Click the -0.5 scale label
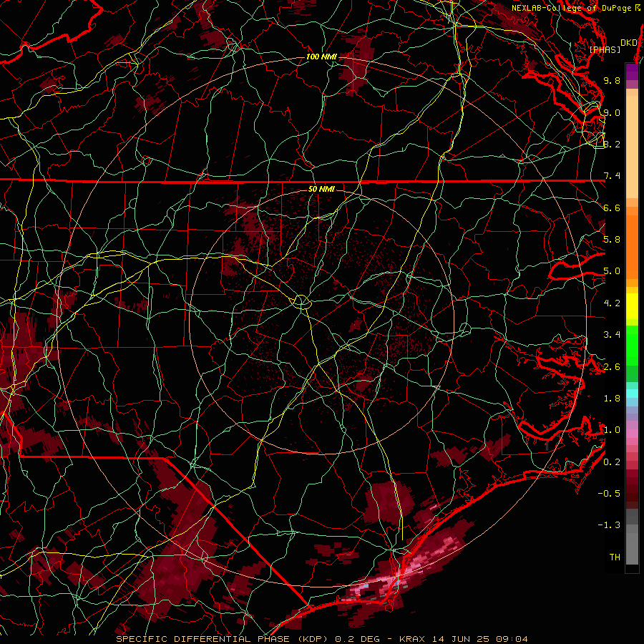The width and height of the screenshot is (644, 644). [609, 494]
